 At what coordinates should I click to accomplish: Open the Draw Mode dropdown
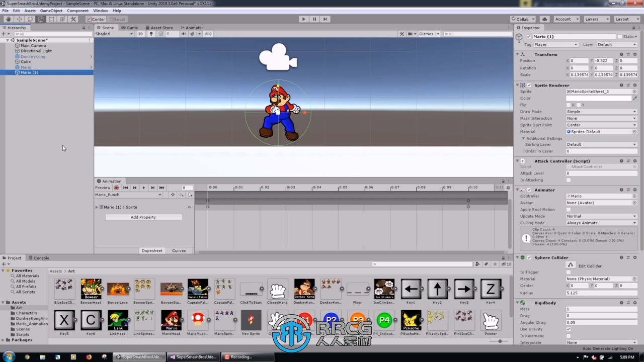(x=601, y=112)
